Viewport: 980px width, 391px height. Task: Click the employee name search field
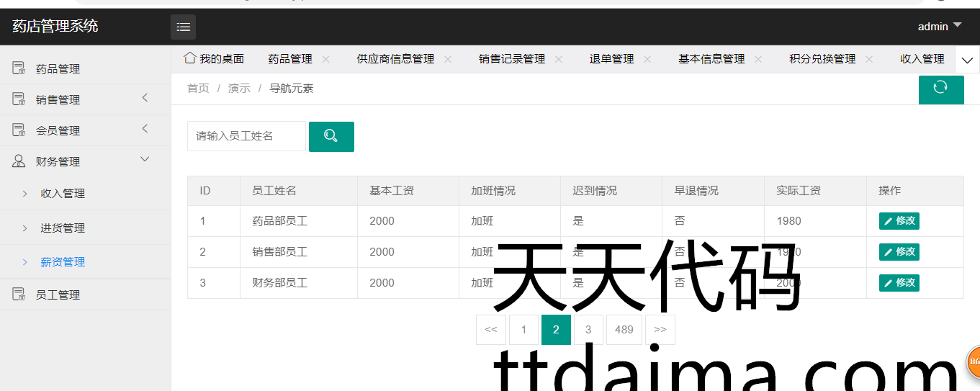[x=246, y=136]
